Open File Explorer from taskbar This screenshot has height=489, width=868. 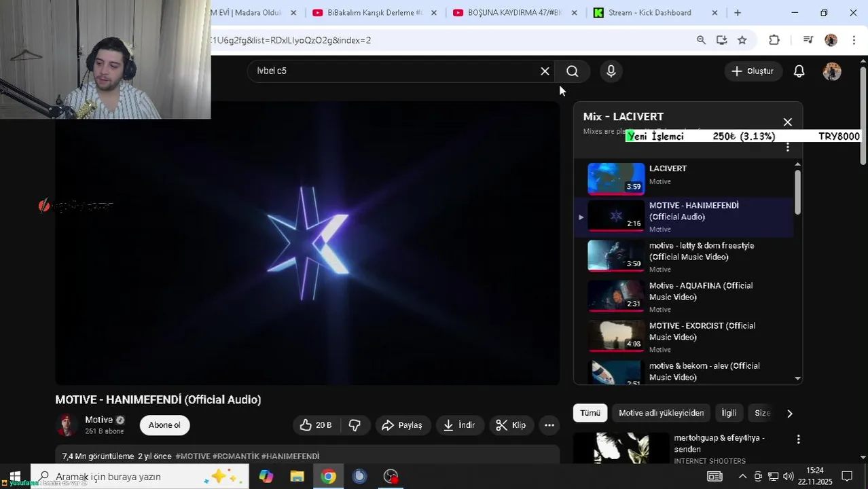pos(297,476)
